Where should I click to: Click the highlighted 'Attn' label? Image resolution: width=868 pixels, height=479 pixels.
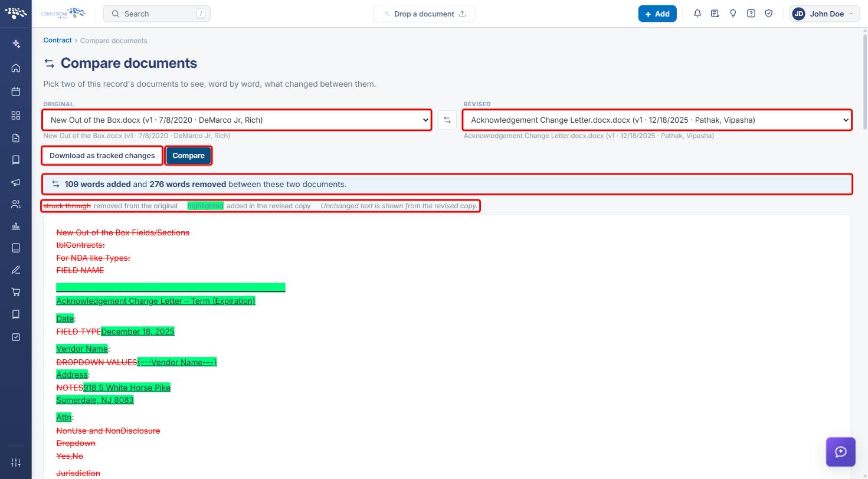click(x=64, y=417)
